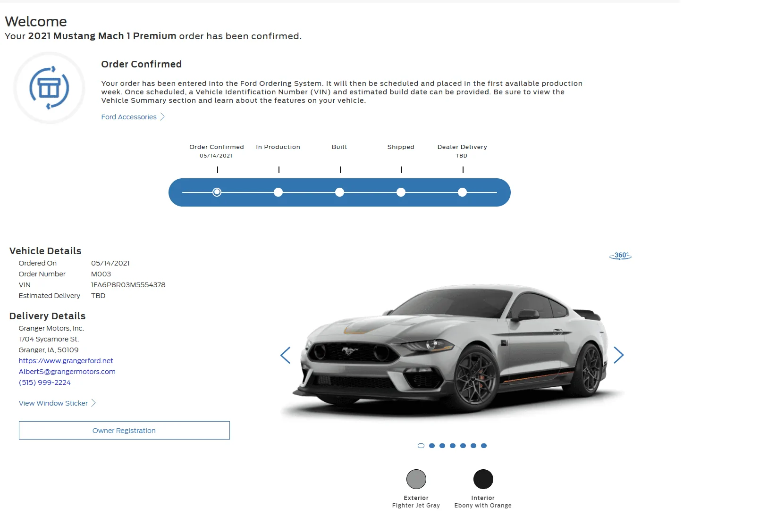
Task: Jump to the last carousel dot
Action: tap(484, 446)
